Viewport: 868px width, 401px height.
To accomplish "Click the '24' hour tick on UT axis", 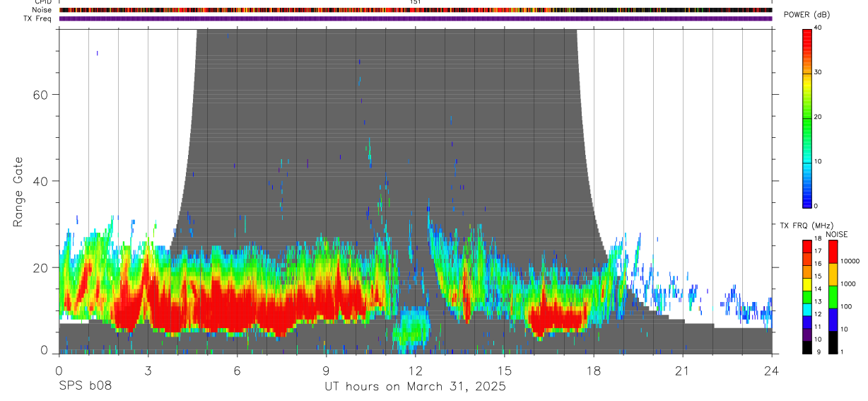I will pos(771,370).
